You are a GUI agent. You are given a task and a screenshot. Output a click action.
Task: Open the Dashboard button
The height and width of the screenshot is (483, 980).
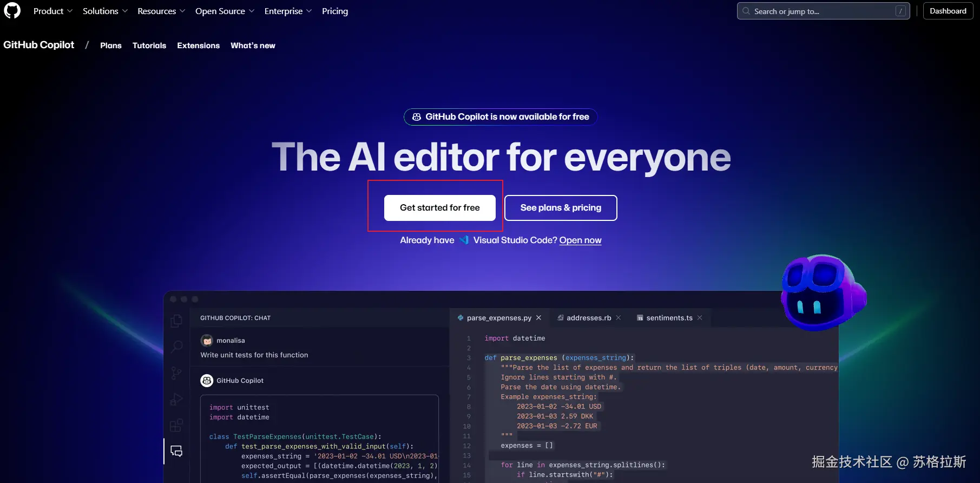click(948, 11)
